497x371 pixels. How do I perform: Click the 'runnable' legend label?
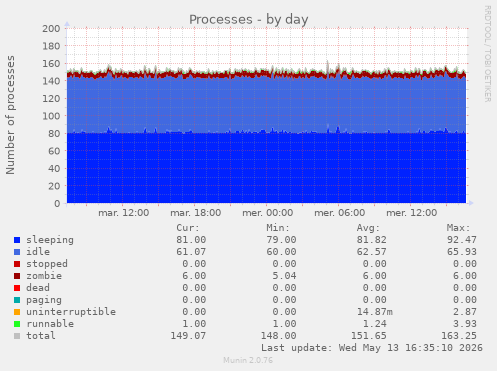click(x=50, y=324)
